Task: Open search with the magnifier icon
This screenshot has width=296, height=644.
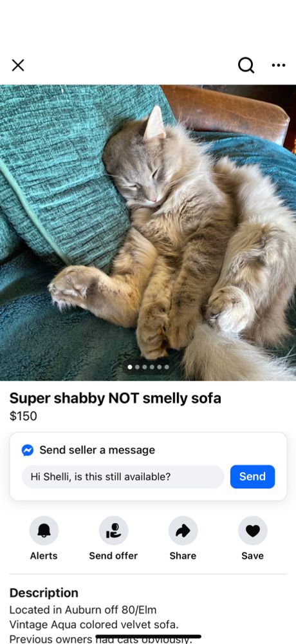Action: [x=246, y=65]
